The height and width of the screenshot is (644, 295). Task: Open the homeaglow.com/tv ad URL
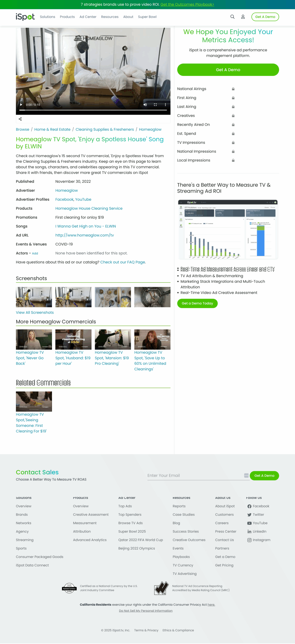85,235
